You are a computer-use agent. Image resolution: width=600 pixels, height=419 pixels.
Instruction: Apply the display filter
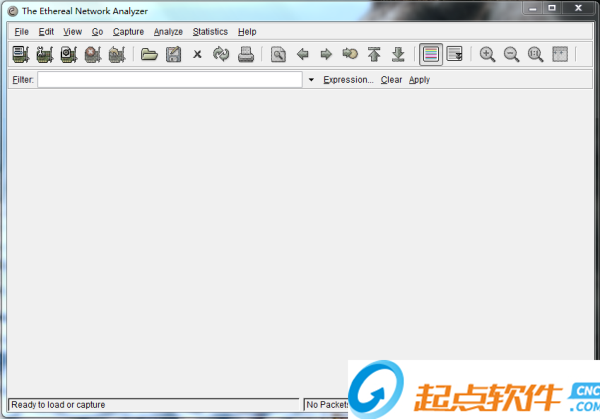point(419,80)
